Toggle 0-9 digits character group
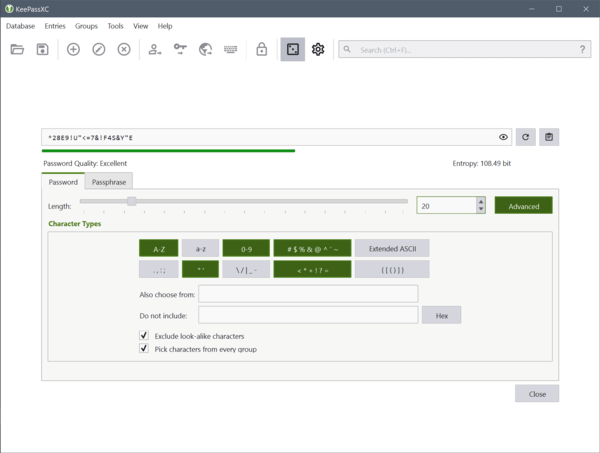 pyautogui.click(x=246, y=248)
